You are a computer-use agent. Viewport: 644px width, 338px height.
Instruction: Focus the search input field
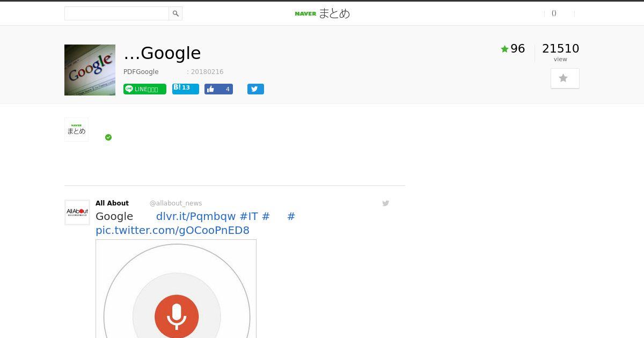(117, 13)
